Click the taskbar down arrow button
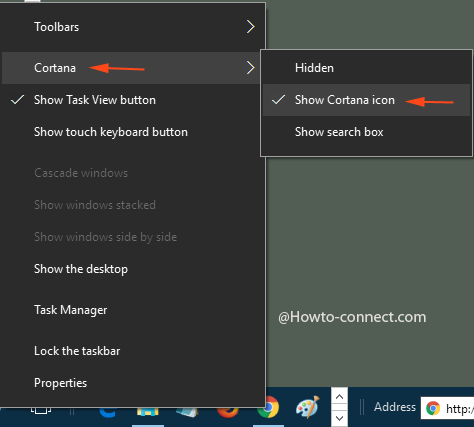The height and width of the screenshot is (427, 474). click(339, 418)
